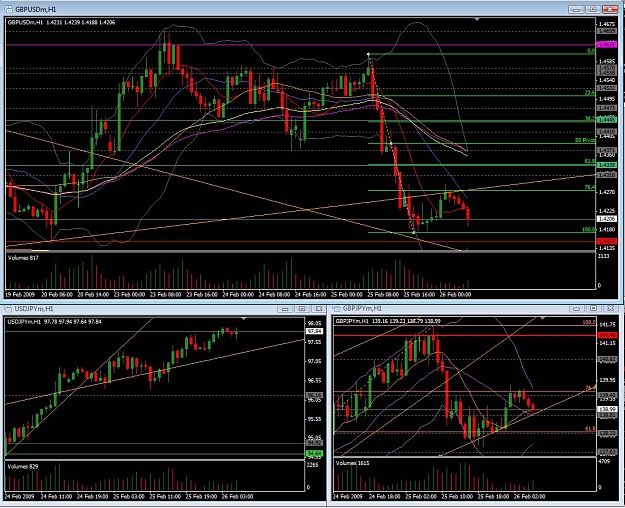The height and width of the screenshot is (508, 625).
Task: Click the USDJPYm OHLC header text
Action: coord(54,321)
